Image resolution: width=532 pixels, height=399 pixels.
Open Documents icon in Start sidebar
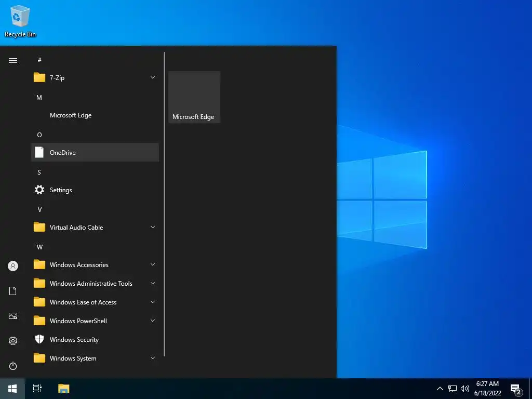pyautogui.click(x=13, y=291)
